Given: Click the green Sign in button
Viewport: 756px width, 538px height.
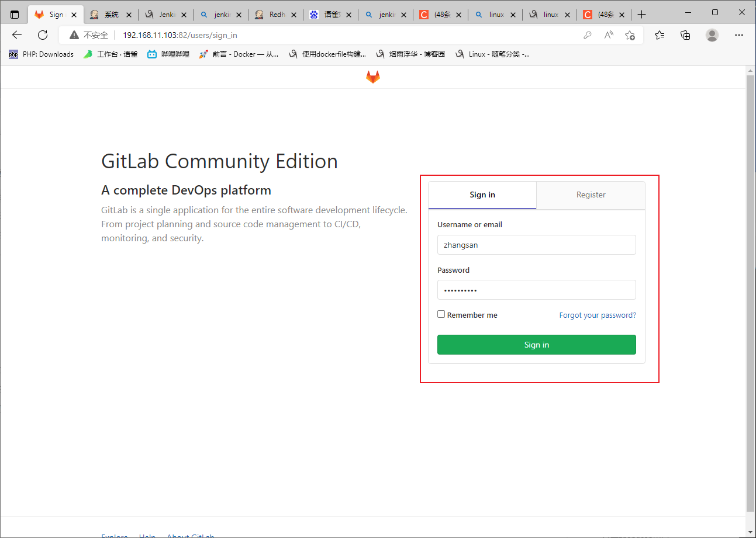Looking at the screenshot, I should (x=537, y=345).
